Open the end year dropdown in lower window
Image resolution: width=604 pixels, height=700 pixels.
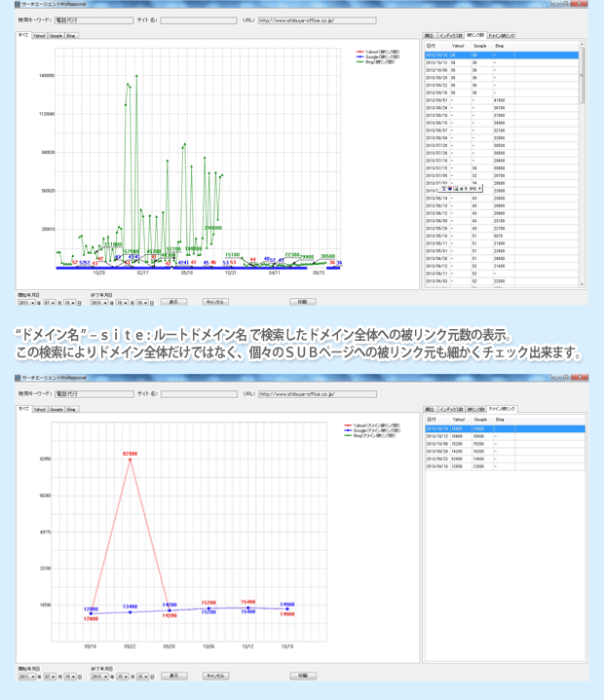point(99,677)
